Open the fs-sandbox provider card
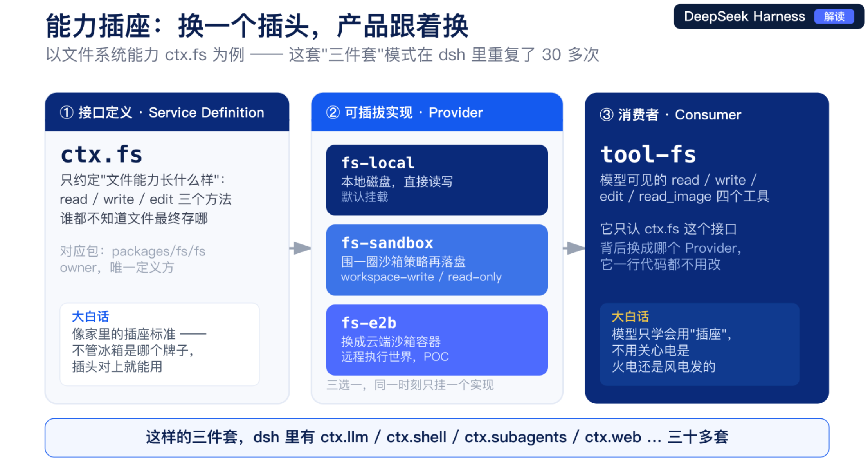Screen dimensions: 868x474 tap(437, 260)
